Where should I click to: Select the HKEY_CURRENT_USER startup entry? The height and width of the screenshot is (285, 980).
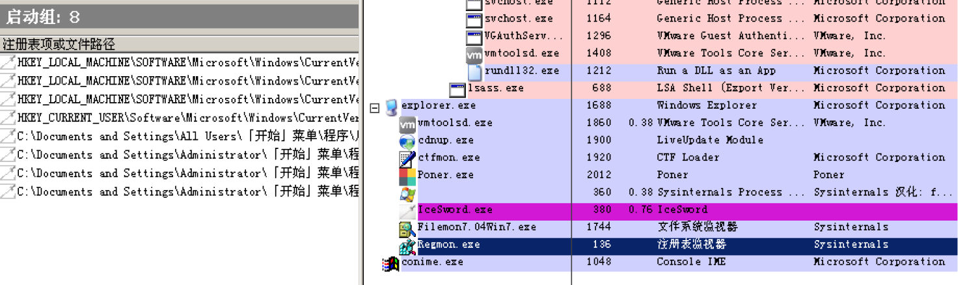pyautogui.click(x=180, y=118)
